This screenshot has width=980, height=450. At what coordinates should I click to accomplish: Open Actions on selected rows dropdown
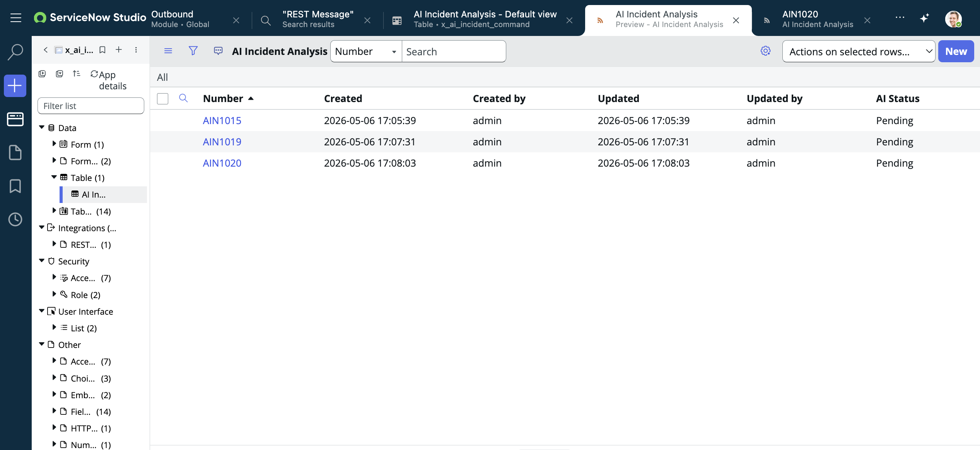click(859, 51)
